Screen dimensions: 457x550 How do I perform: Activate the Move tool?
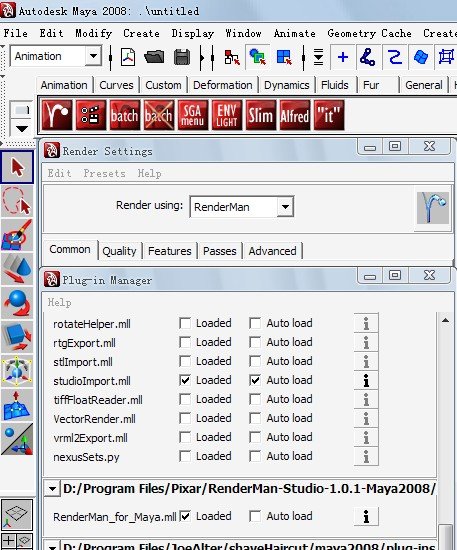(17, 269)
